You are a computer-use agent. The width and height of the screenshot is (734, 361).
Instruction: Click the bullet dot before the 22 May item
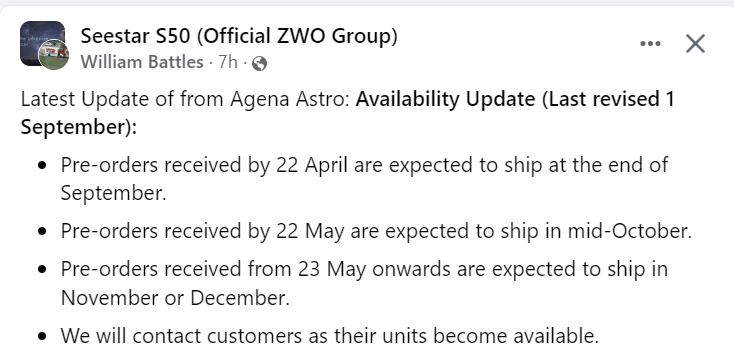pos(43,231)
